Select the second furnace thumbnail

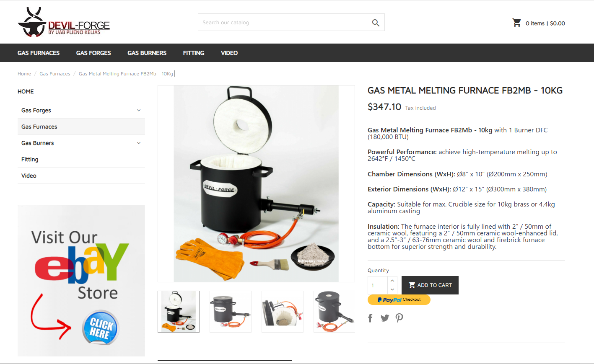(x=231, y=312)
